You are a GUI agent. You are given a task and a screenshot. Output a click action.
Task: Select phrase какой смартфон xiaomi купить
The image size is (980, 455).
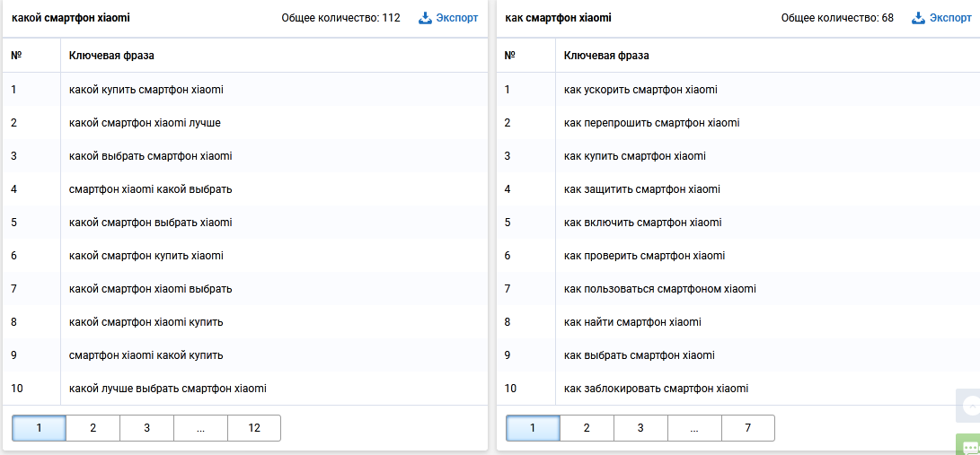146,322
